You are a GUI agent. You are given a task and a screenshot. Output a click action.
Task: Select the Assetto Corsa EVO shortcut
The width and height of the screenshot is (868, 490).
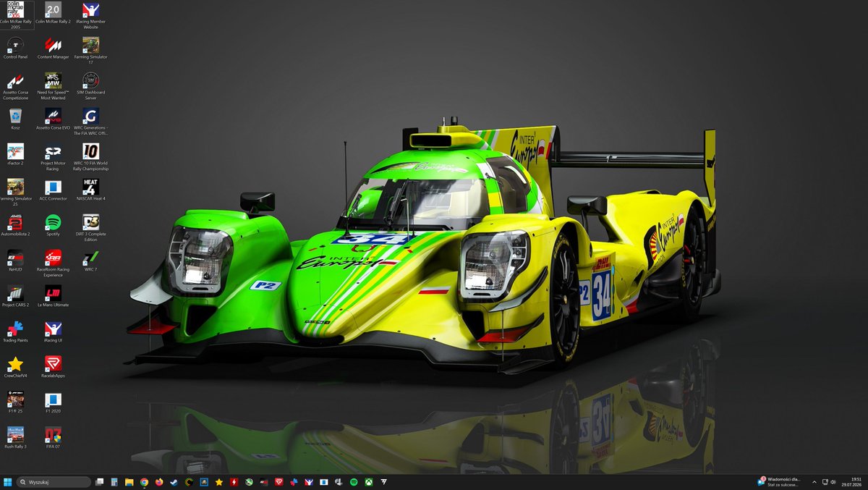click(53, 119)
